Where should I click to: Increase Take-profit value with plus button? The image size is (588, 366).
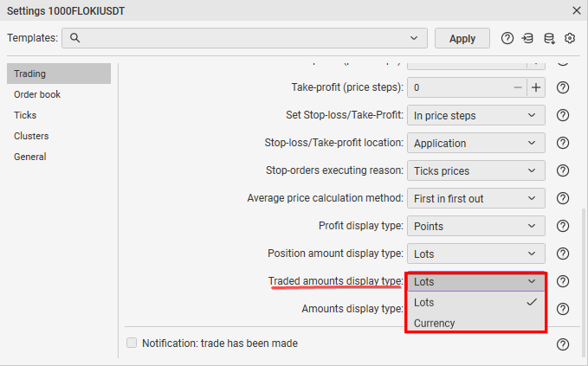tap(536, 87)
